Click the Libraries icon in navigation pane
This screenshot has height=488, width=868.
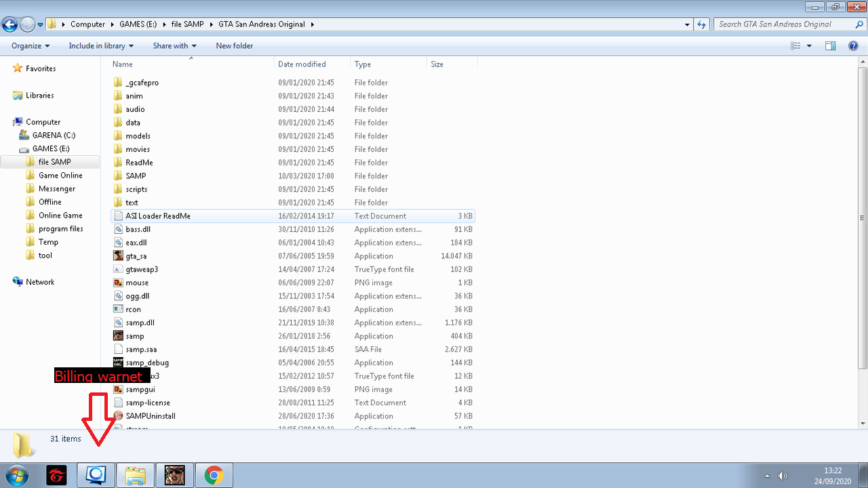(18, 96)
